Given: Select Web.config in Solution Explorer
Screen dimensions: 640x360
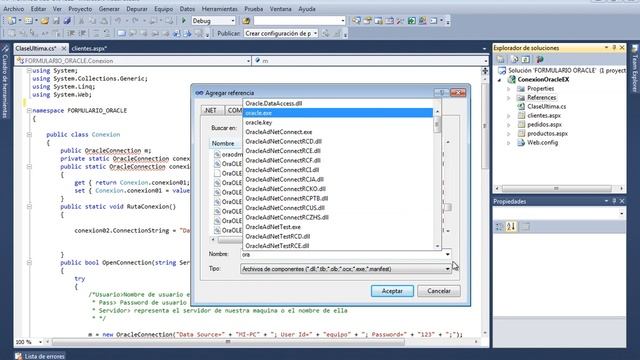Looking at the screenshot, I should (x=542, y=143).
